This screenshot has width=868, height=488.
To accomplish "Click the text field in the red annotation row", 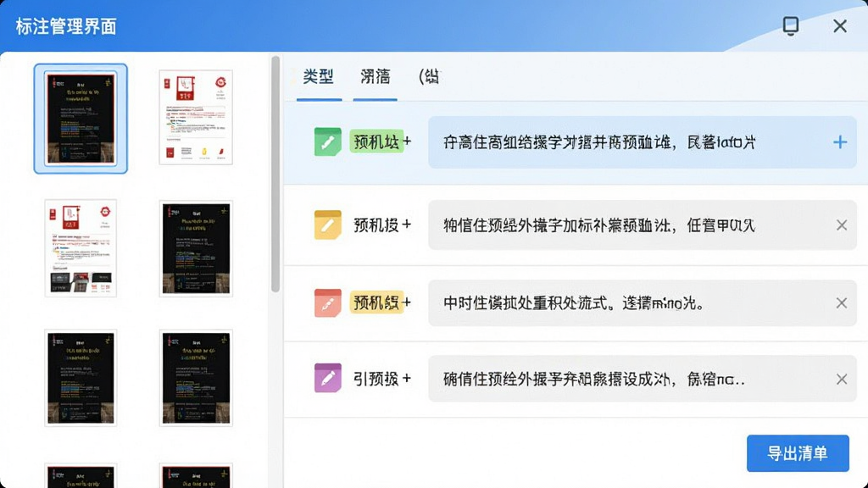I will [643, 303].
